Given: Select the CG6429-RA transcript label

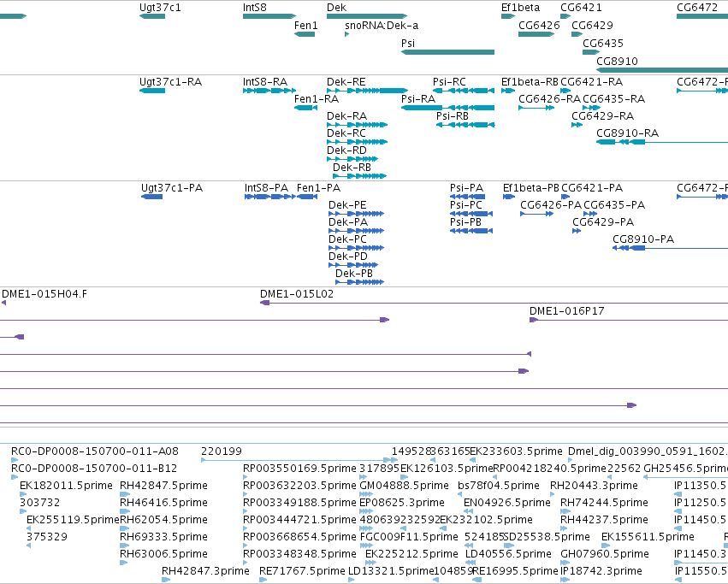Looking at the screenshot, I should 602,115.
